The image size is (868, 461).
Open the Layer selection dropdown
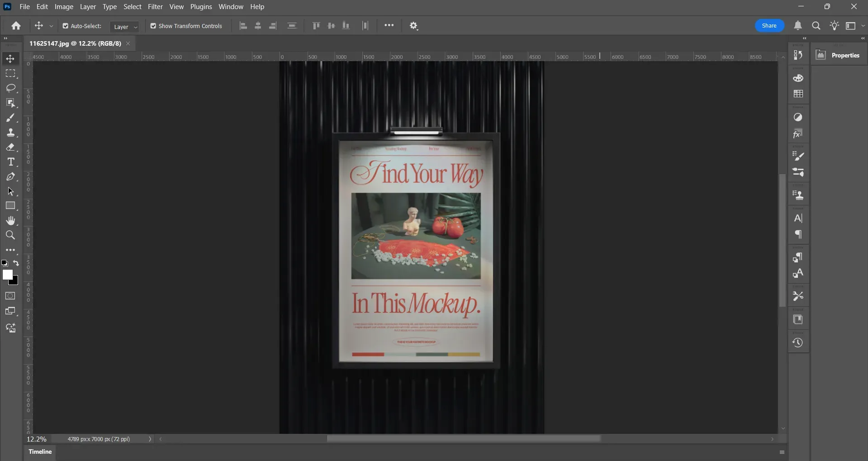pos(125,27)
